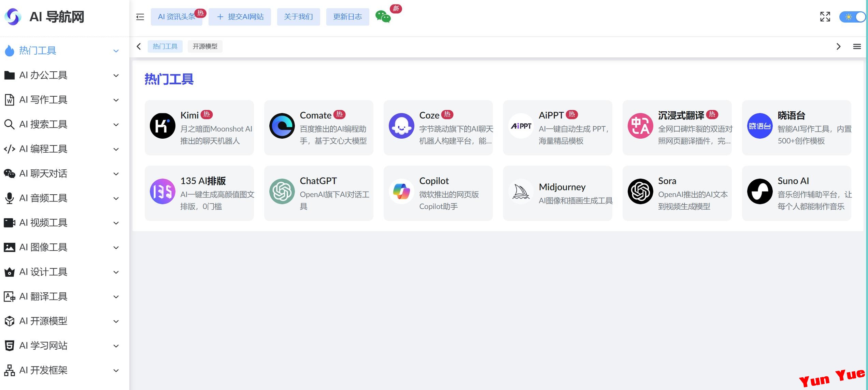Open the AI 资讯头条 button
The width and height of the screenshot is (868, 390).
(176, 17)
